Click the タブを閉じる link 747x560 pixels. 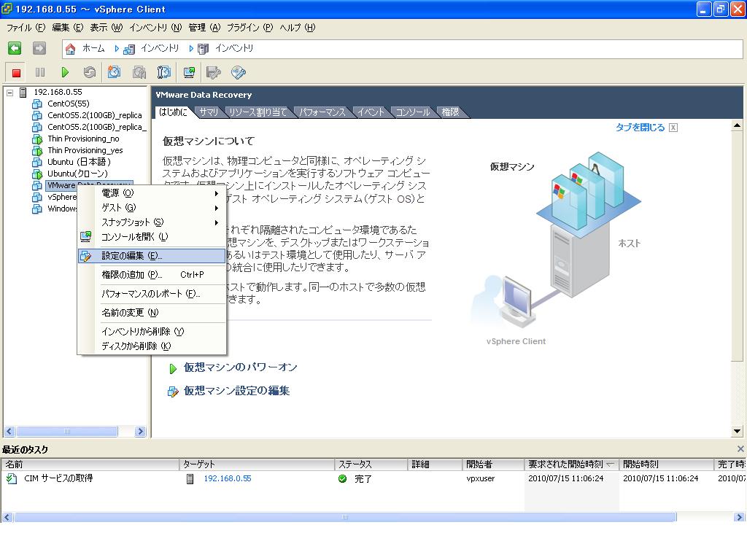tap(640, 128)
